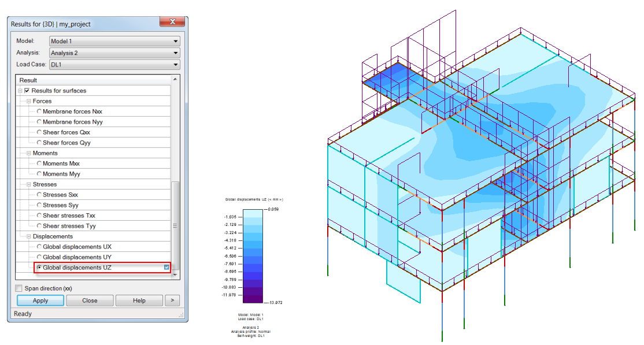Select Moments Mxx radio button

(x=39, y=164)
